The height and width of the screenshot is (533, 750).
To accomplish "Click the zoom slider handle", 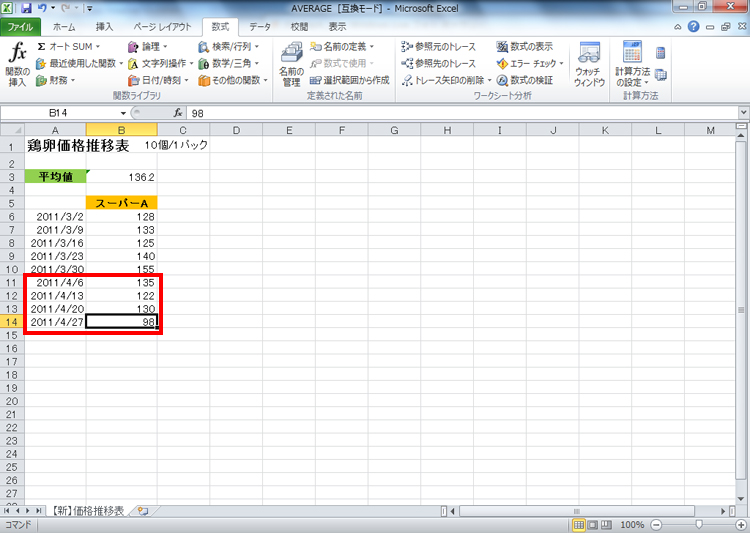I will 699,525.
